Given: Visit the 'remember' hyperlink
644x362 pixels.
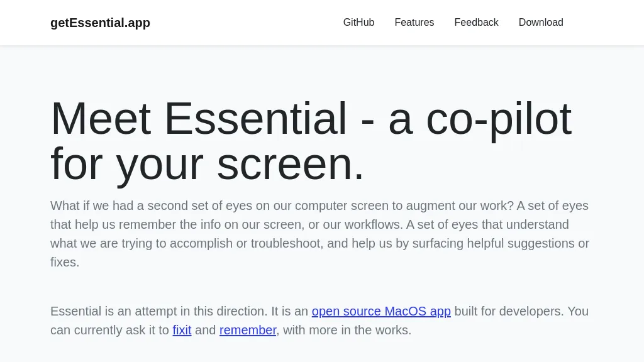Looking at the screenshot, I should coord(248,330).
